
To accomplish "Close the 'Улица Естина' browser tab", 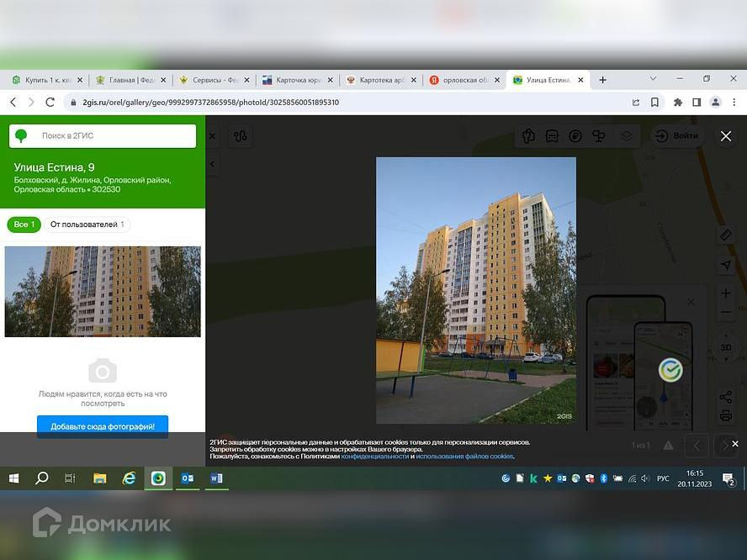I will [x=580, y=80].
